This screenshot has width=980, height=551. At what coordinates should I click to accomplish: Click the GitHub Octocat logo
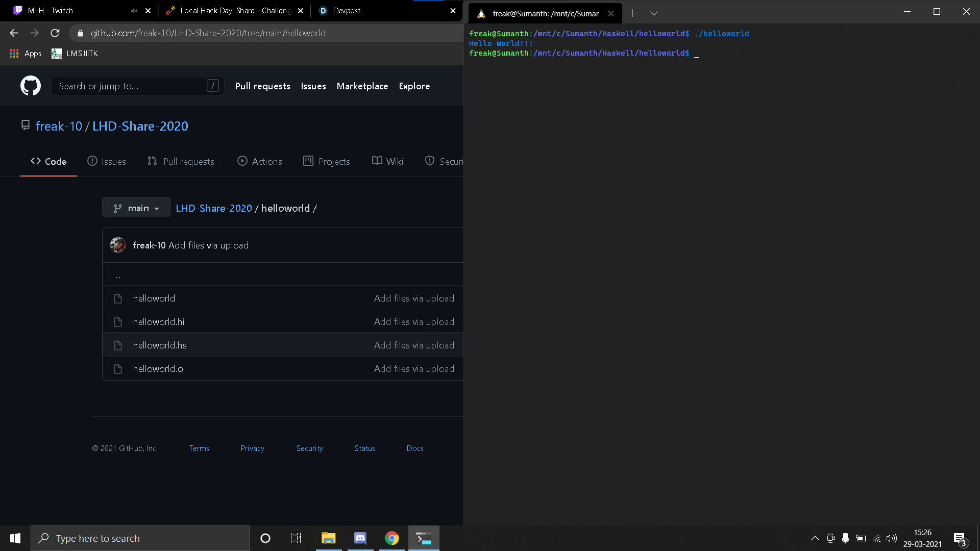coord(31,86)
